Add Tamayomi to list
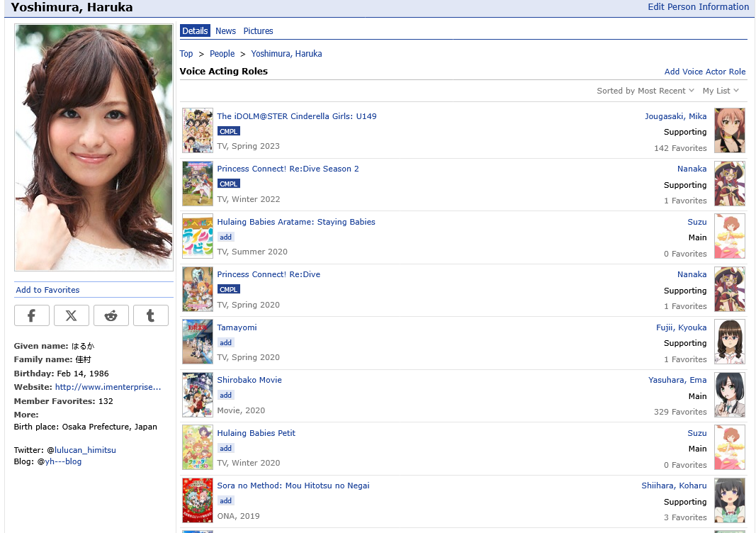Viewport: 756px width, 533px height. tap(225, 342)
